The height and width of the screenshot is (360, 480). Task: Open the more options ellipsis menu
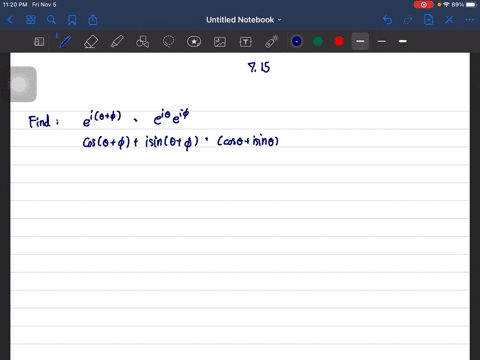[x=469, y=20]
